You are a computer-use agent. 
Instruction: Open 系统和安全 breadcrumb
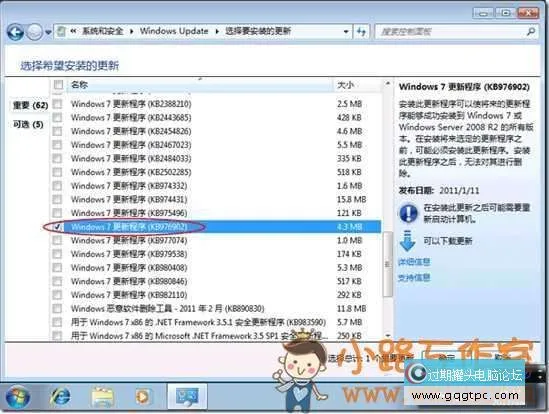103,31
